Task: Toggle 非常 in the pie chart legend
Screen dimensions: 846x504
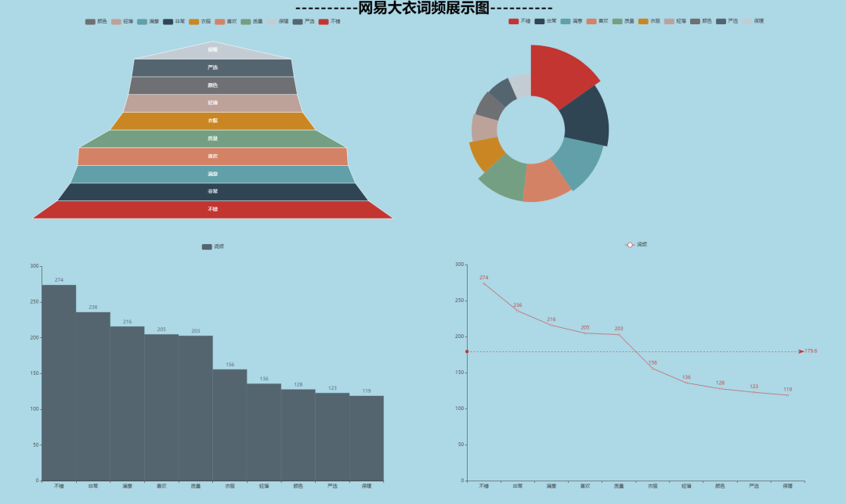Action: point(545,21)
